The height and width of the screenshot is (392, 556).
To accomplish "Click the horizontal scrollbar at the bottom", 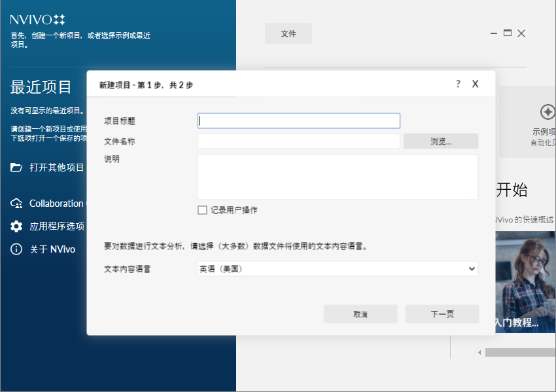I will pyautogui.click(x=520, y=352).
